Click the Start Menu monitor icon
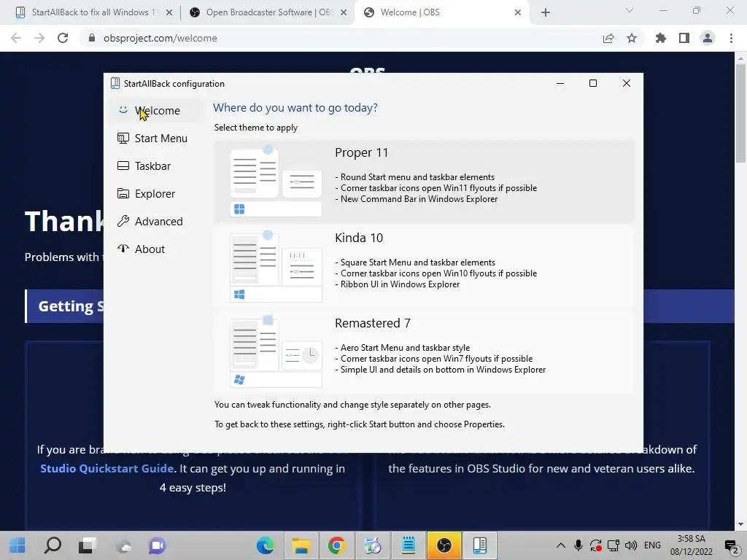The image size is (747, 560). 123,138
